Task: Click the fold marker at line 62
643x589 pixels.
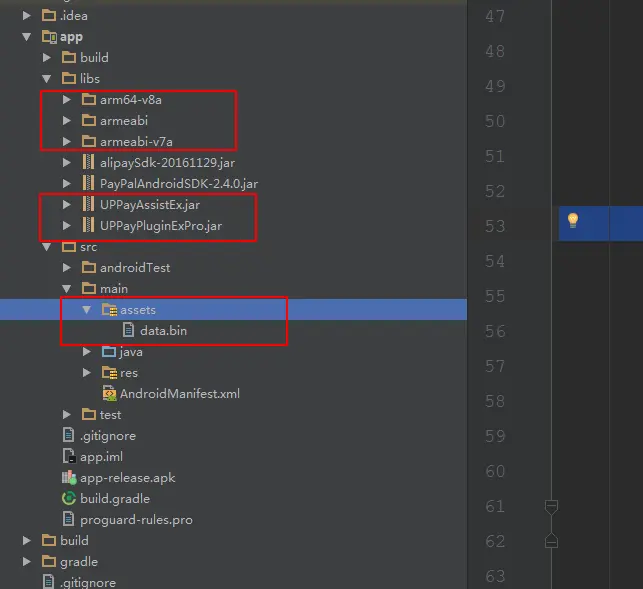Action: [x=551, y=540]
